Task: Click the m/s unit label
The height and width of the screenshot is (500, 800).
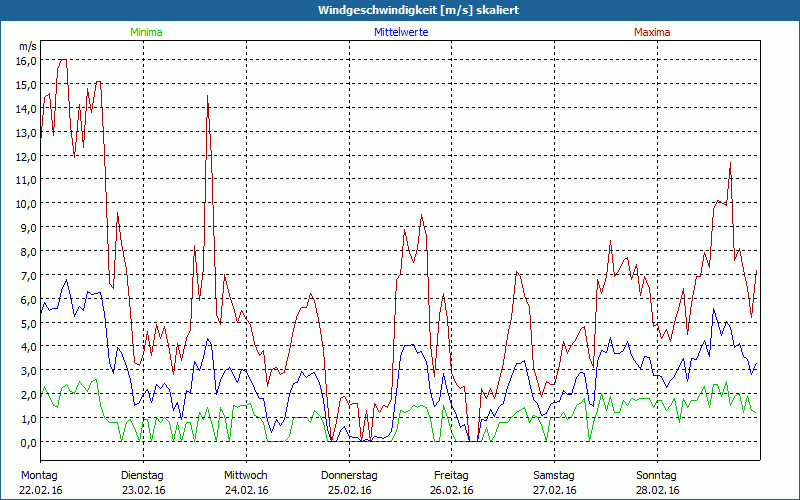Action: tap(26, 46)
